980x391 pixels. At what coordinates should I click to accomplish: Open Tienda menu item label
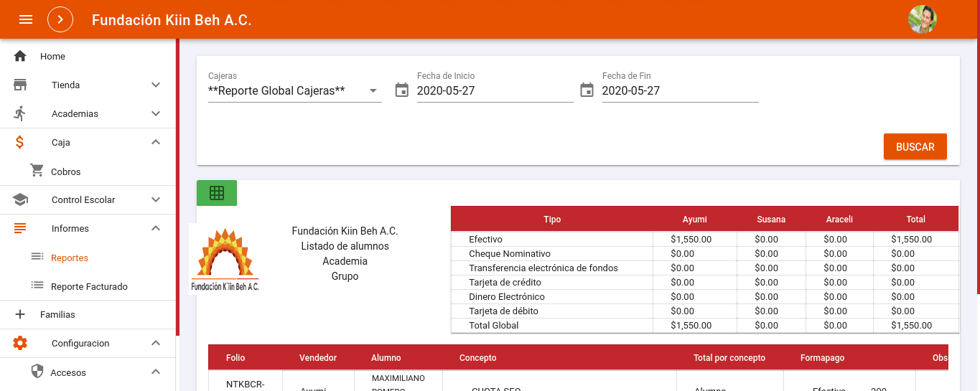click(65, 85)
